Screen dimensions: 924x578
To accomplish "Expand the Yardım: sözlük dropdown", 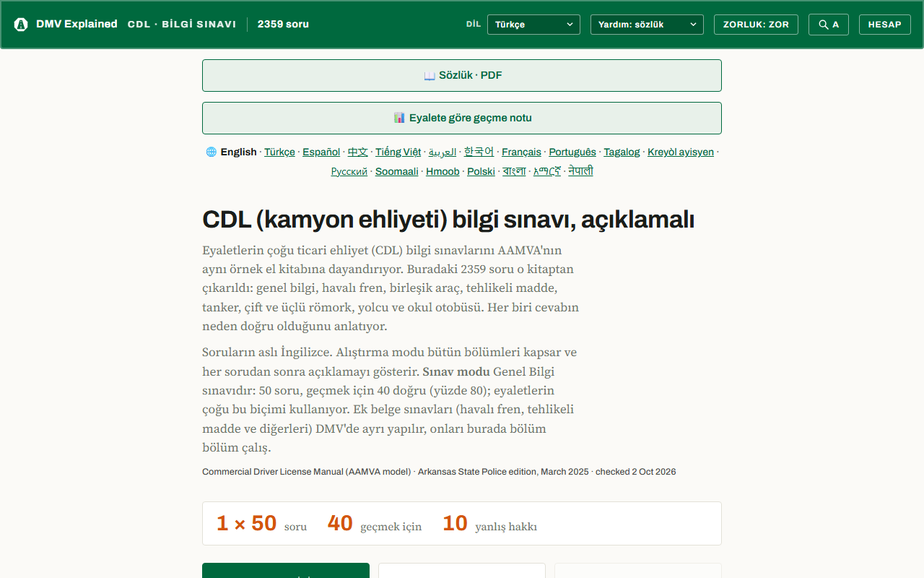I will (x=647, y=25).
